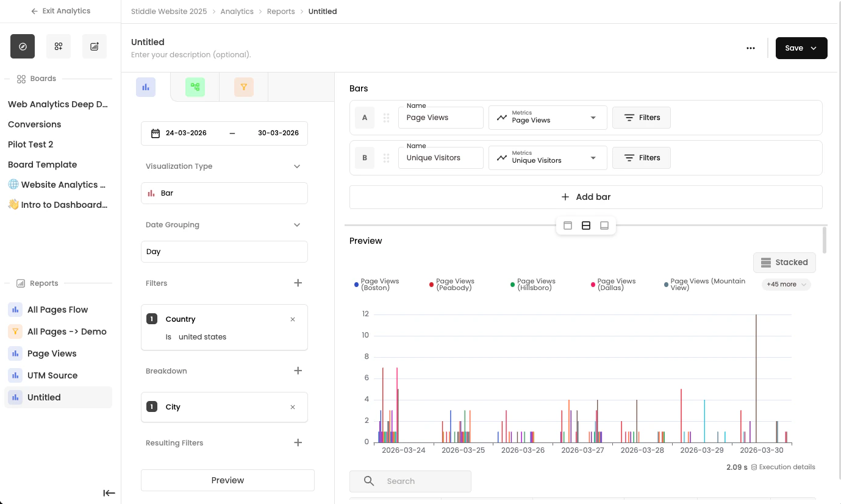Add a filter with the Filters plus

click(298, 283)
